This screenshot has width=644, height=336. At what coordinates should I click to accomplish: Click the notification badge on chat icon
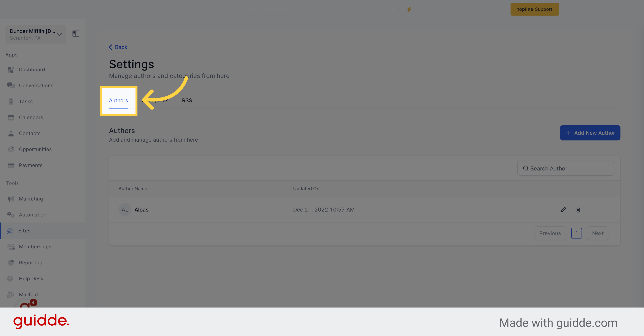pos(33,303)
